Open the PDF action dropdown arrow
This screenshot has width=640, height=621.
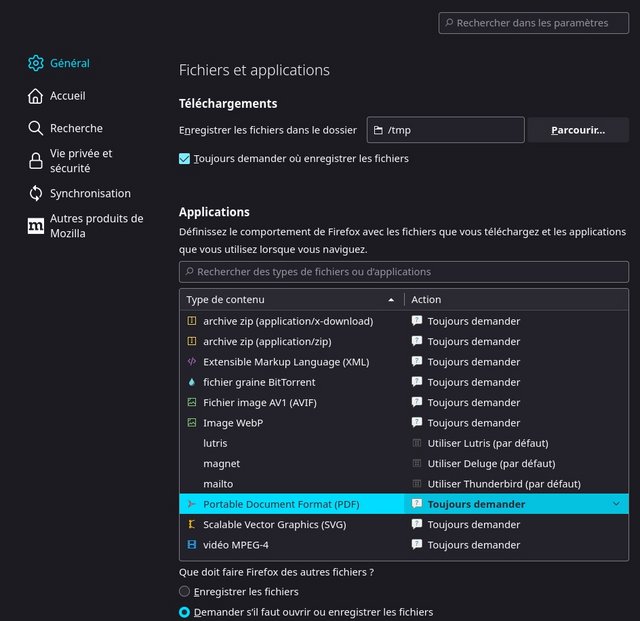click(x=616, y=504)
